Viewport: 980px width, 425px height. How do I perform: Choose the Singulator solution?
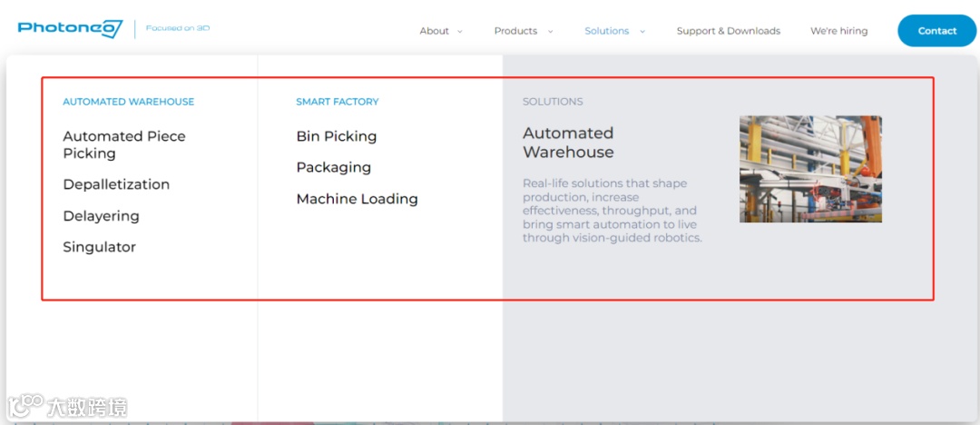[100, 247]
